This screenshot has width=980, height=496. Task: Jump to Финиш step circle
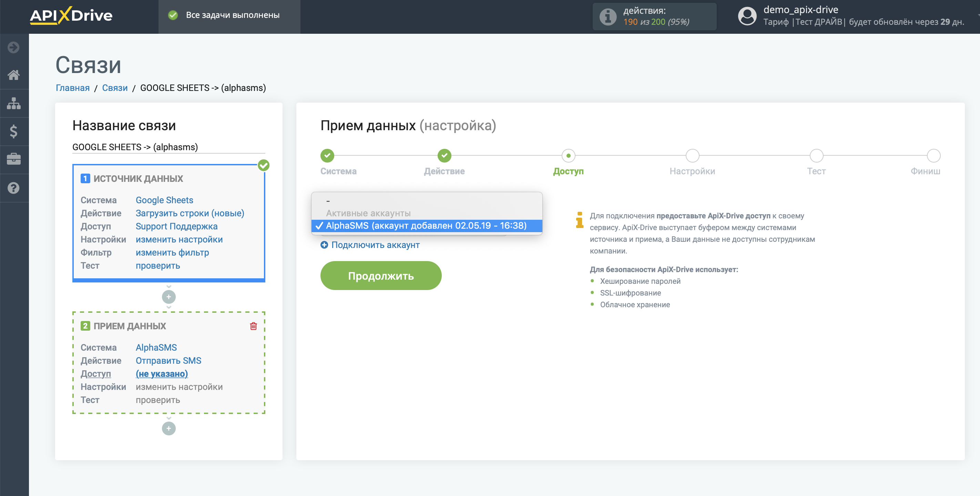coord(933,156)
